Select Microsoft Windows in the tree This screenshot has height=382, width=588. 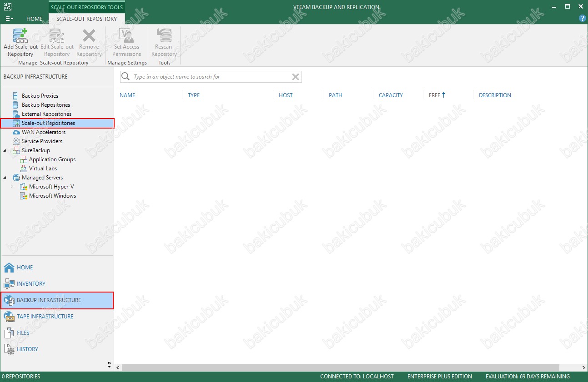click(x=52, y=196)
